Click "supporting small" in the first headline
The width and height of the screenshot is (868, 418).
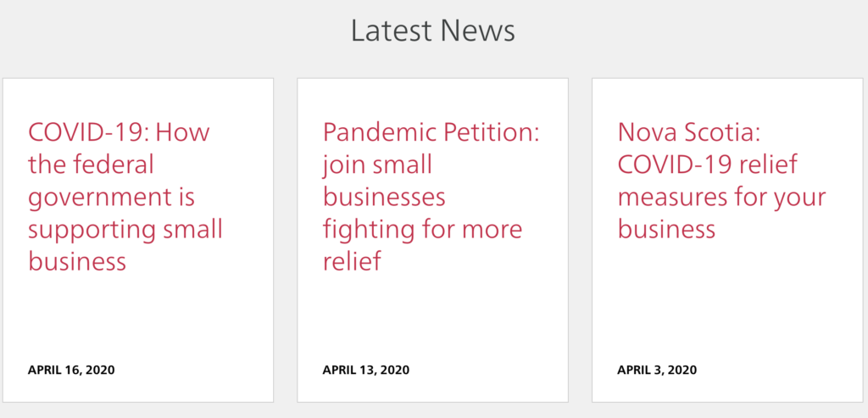(x=125, y=230)
